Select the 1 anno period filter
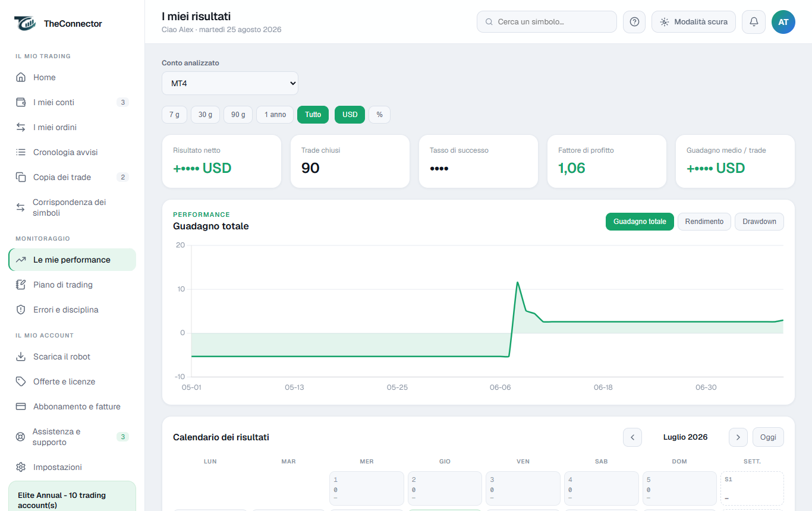Image resolution: width=812 pixels, height=511 pixels. pos(275,115)
